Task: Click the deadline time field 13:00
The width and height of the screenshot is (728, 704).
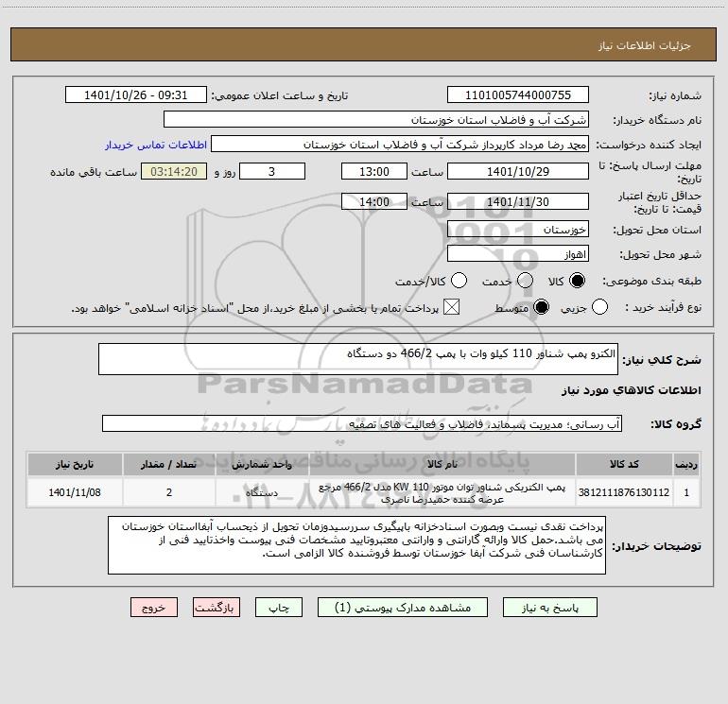Action: 374,172
